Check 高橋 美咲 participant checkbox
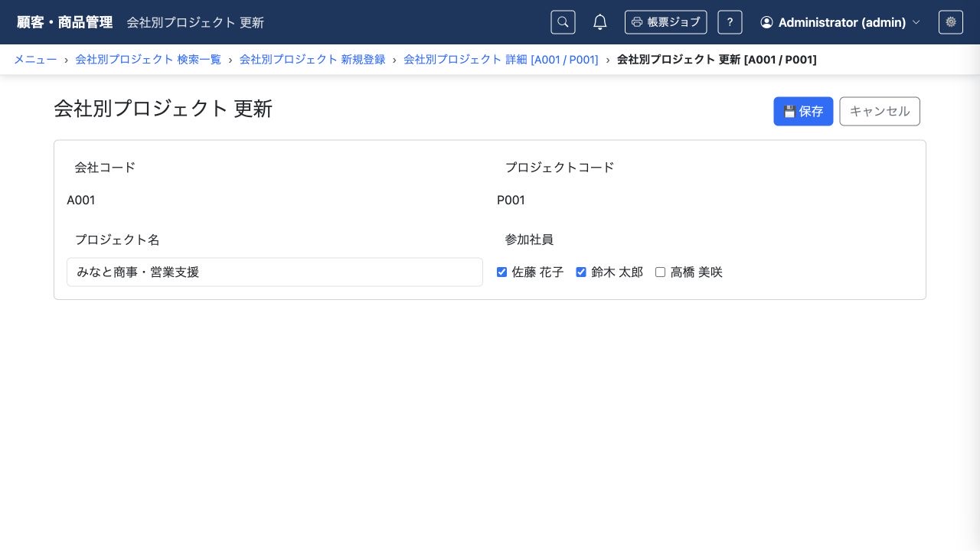The width and height of the screenshot is (980, 551). [661, 272]
